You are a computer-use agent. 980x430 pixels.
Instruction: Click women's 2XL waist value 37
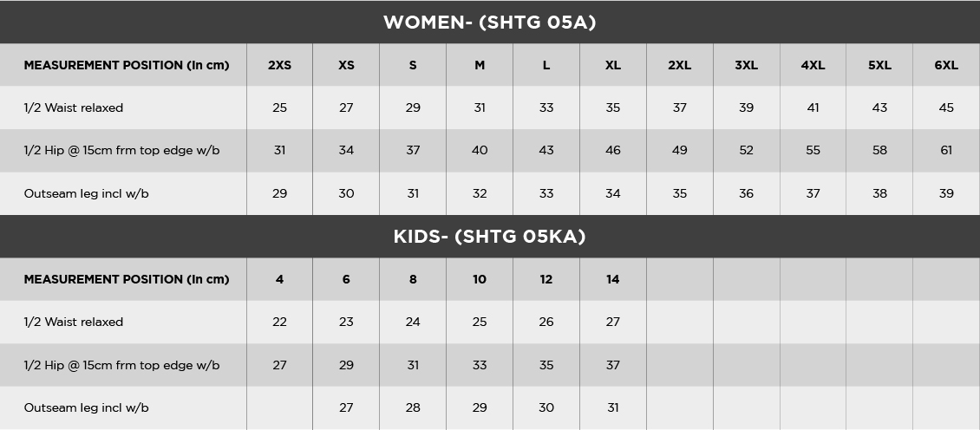tap(679, 107)
